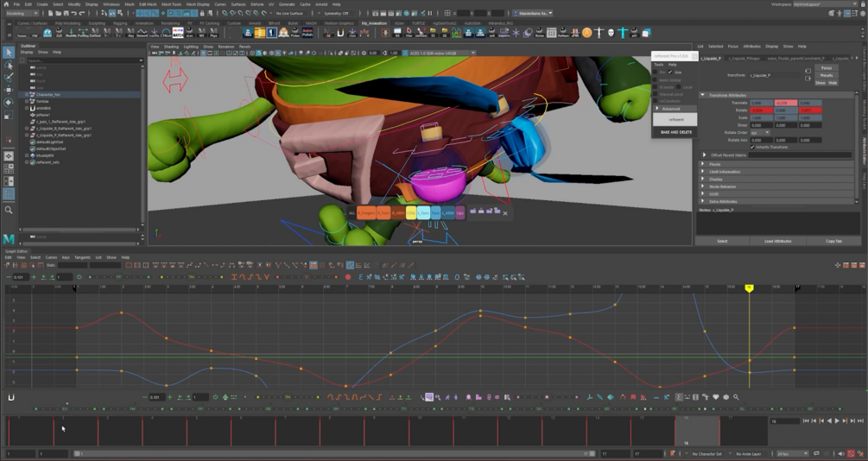
Task: Open the Modeling menu set dropdown
Action: click(x=21, y=13)
